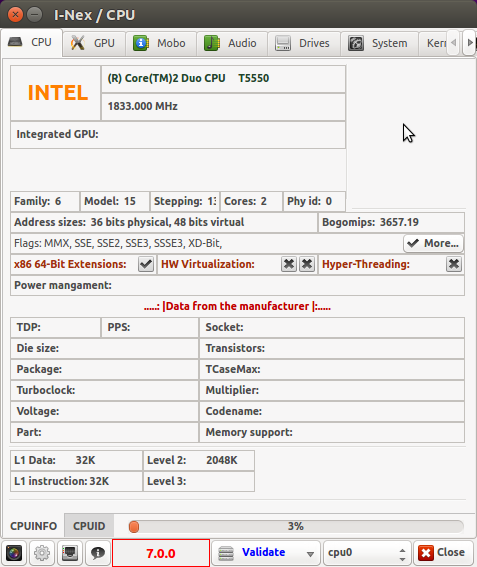This screenshot has height=567, width=477.
Task: Click the CPU usage progress bar showing 3%
Action: point(296,526)
